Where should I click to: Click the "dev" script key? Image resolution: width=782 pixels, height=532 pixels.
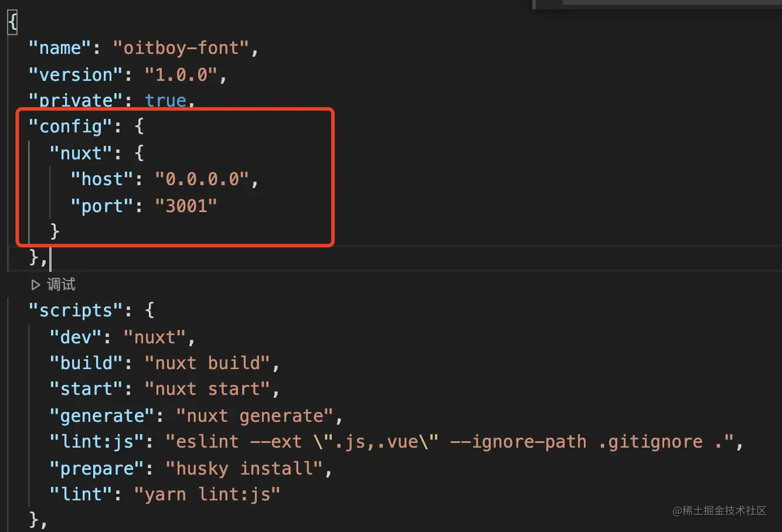[76, 337]
